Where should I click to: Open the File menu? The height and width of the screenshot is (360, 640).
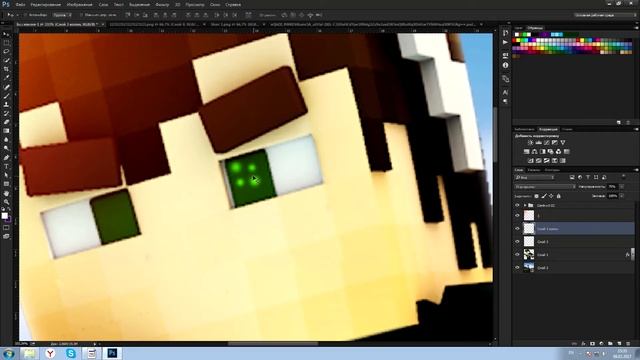click(20, 4)
